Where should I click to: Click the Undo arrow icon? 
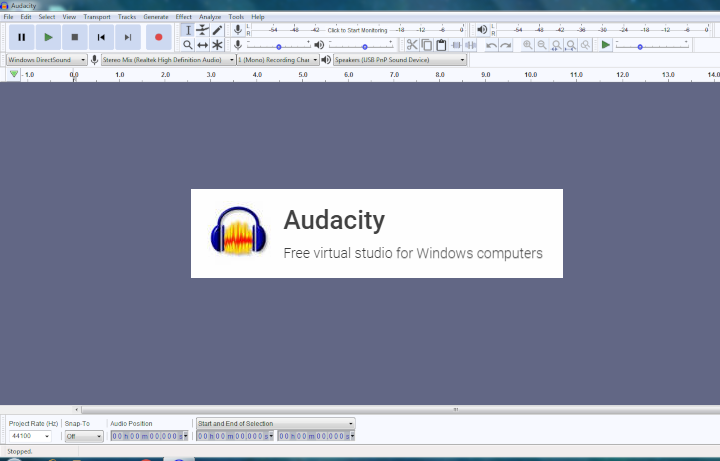tap(491, 45)
